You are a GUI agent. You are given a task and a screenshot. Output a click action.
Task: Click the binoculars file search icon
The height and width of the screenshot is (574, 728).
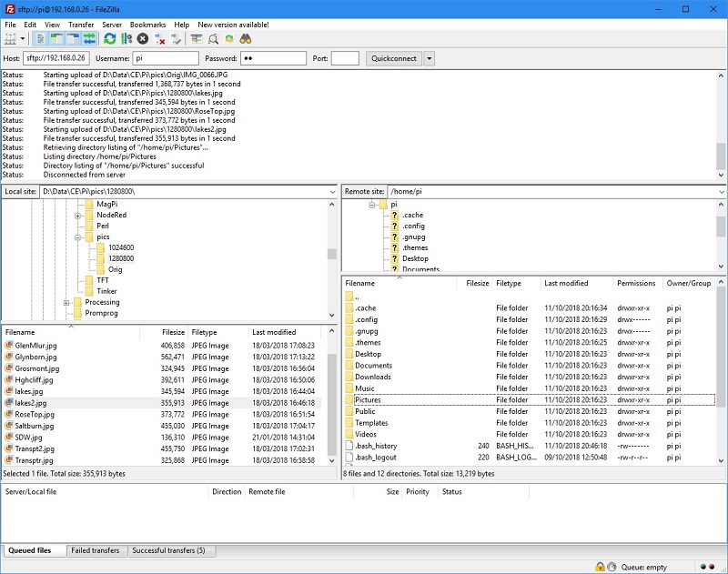click(246, 39)
